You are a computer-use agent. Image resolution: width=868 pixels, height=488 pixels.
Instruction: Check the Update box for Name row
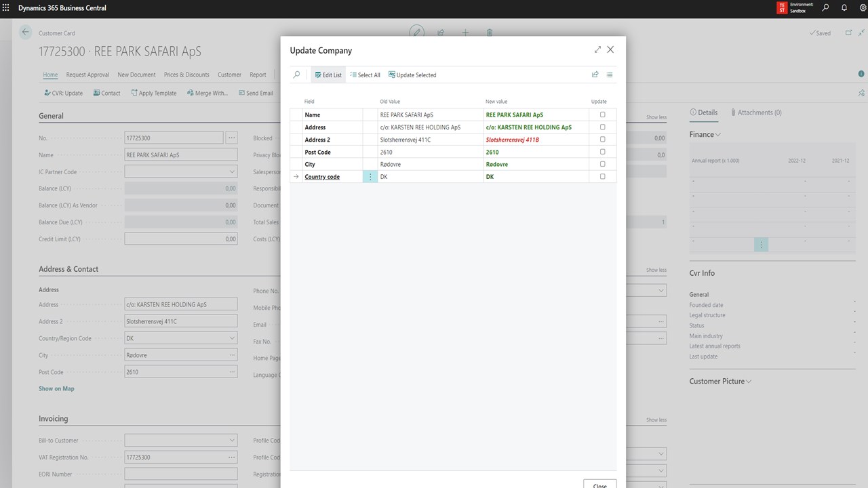(x=602, y=115)
